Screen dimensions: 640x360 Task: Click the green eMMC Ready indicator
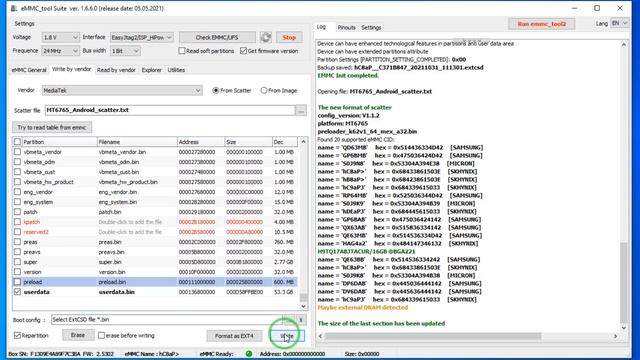tap(249, 354)
